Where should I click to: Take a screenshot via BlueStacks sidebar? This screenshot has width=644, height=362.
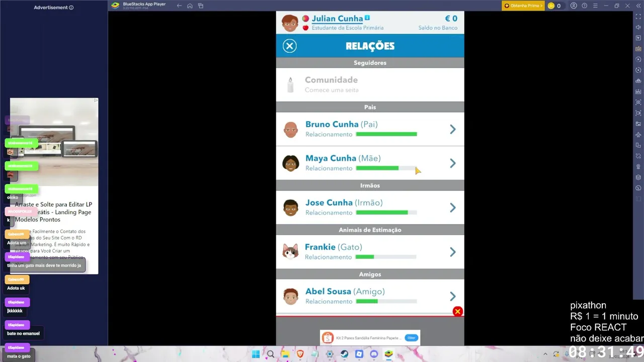638,102
